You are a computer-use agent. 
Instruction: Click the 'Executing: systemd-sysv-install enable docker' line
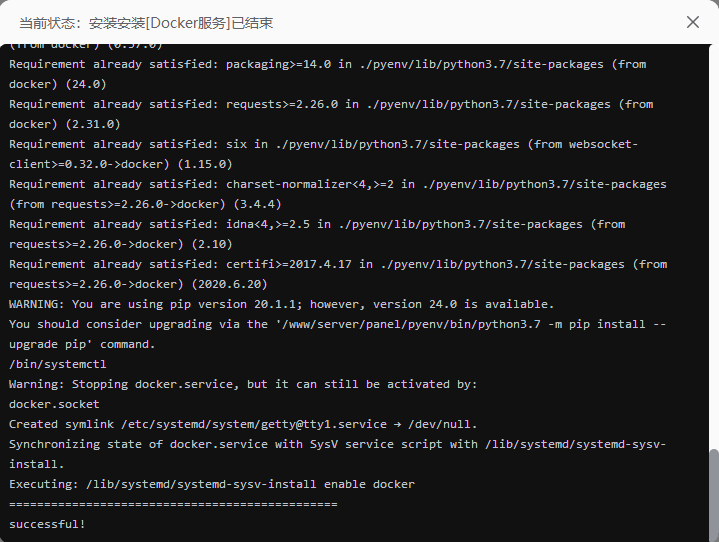[211, 484]
